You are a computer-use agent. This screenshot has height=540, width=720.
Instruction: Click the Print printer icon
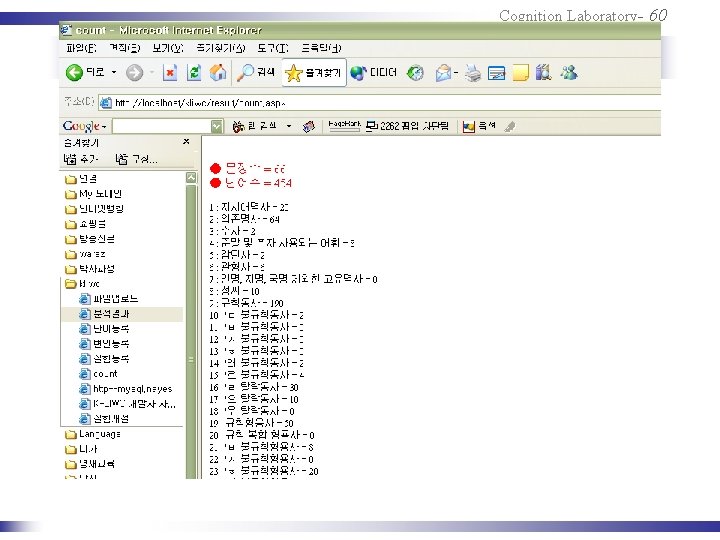coord(472,73)
